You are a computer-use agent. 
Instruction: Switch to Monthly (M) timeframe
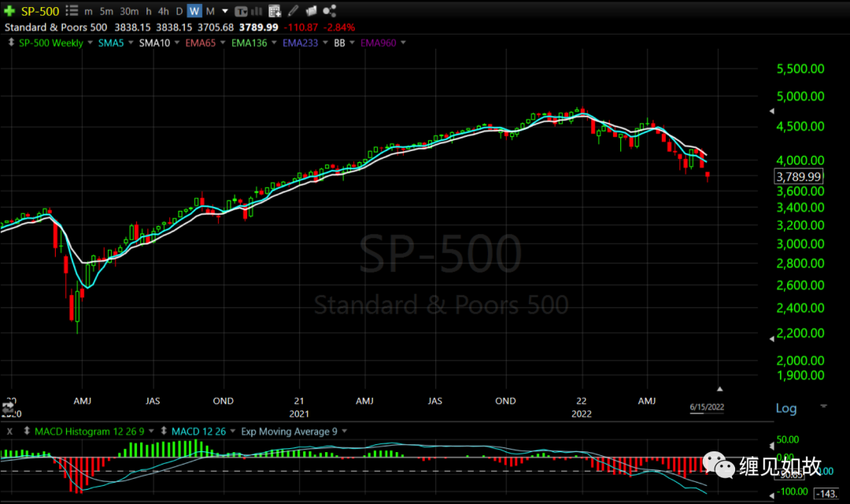tap(210, 11)
